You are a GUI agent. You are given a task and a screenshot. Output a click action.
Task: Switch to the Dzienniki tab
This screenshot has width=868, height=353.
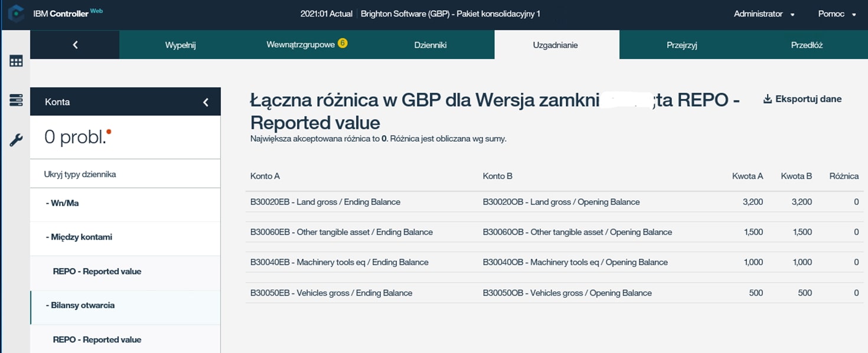[430, 45]
